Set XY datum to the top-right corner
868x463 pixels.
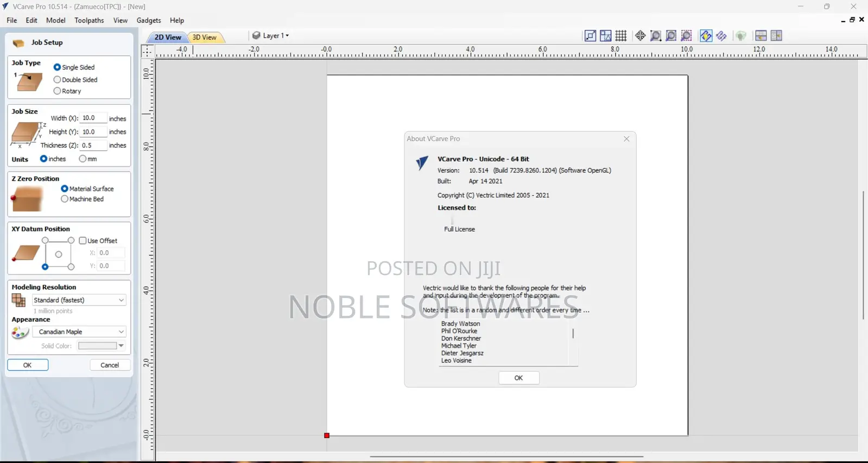click(x=71, y=240)
